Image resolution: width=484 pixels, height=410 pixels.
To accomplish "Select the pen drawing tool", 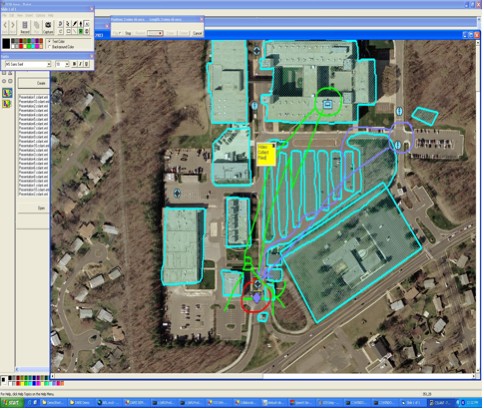I will click(75, 24).
